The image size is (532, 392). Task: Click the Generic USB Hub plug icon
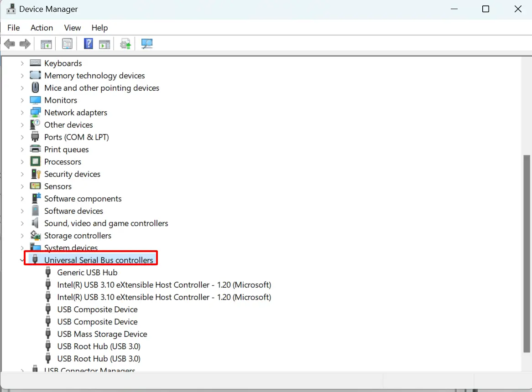pyautogui.click(x=48, y=272)
